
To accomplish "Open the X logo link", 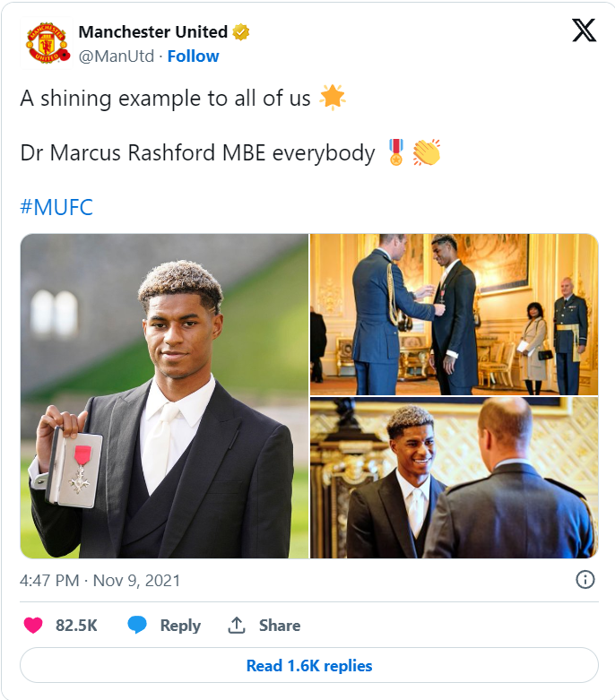I will [x=584, y=31].
